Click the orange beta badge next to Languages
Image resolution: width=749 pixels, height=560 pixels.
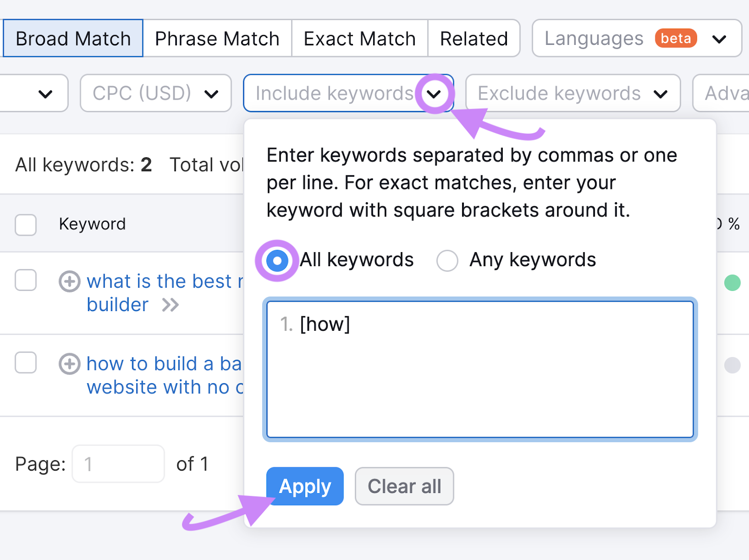675,38
